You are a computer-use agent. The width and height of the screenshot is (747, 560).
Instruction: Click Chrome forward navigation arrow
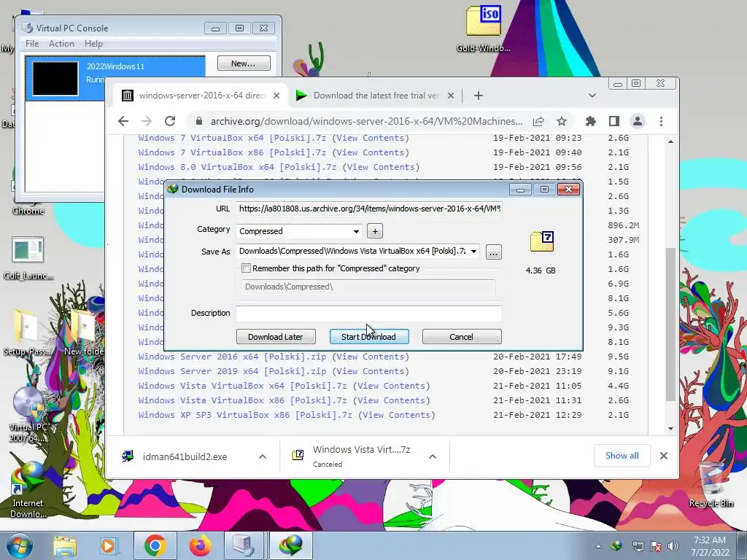tap(147, 122)
